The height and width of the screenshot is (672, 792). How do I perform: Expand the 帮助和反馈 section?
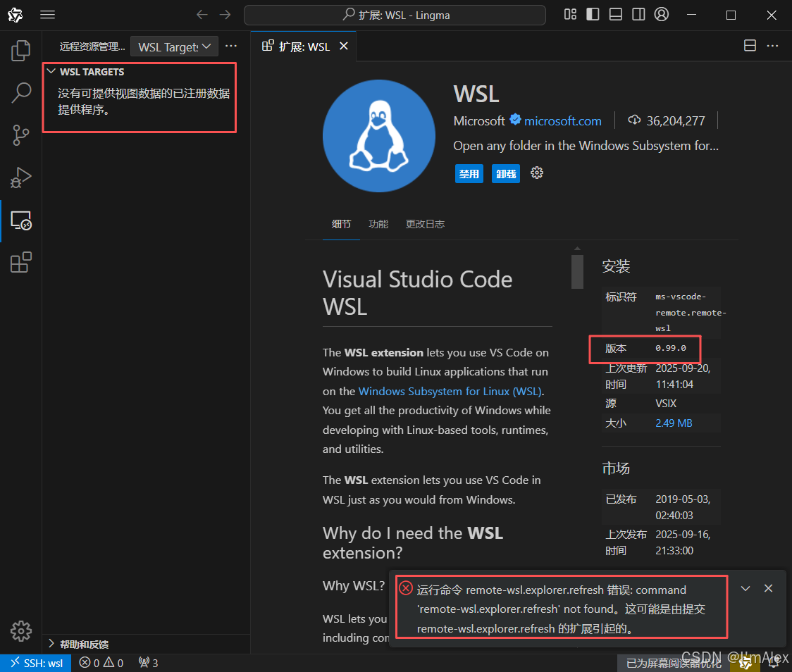(51, 644)
